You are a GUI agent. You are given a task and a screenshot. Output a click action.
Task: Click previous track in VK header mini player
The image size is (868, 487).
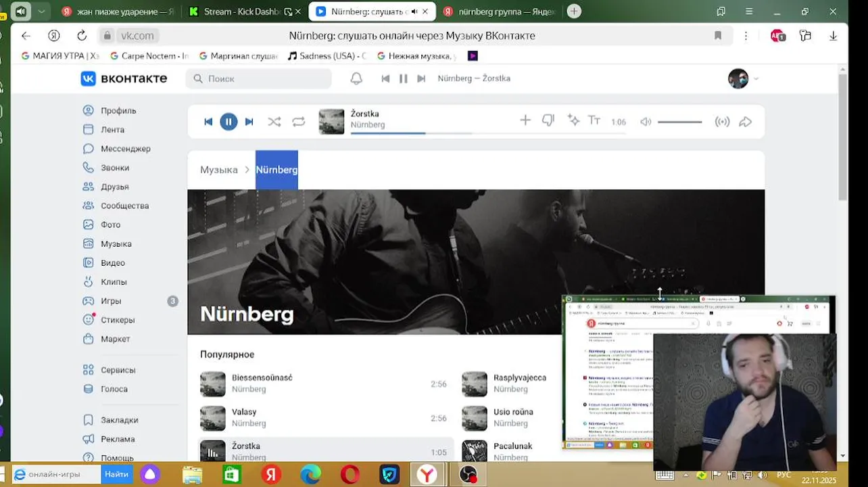coord(385,78)
